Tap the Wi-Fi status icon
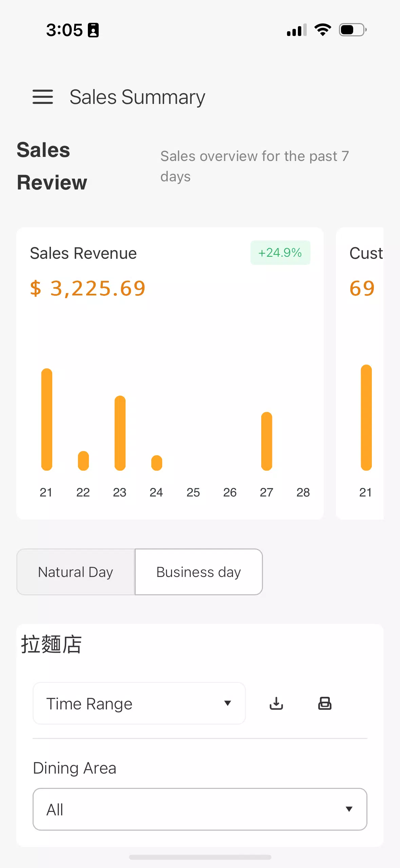This screenshot has width=400, height=868. [x=323, y=30]
